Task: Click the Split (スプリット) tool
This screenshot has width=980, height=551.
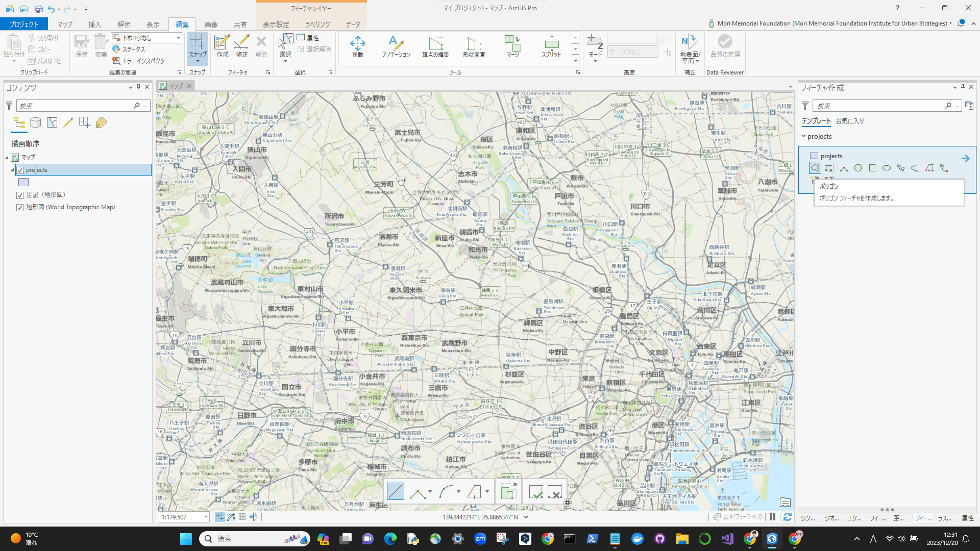Action: (551, 47)
